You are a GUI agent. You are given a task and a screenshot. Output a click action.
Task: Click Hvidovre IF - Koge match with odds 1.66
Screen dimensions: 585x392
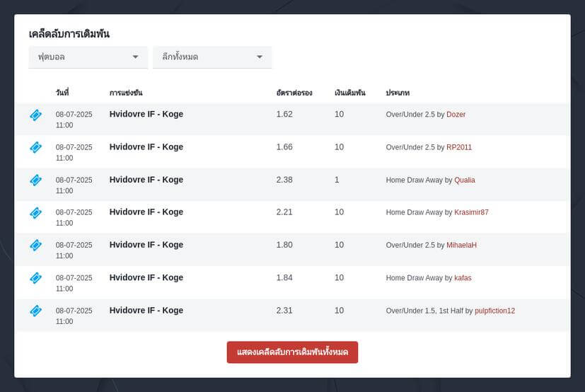coord(146,147)
